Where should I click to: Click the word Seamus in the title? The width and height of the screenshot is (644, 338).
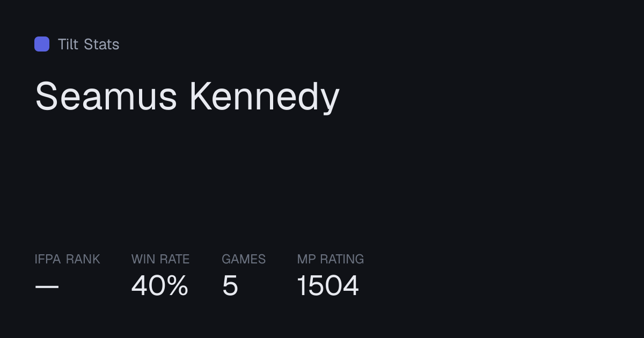pyautogui.click(x=106, y=98)
